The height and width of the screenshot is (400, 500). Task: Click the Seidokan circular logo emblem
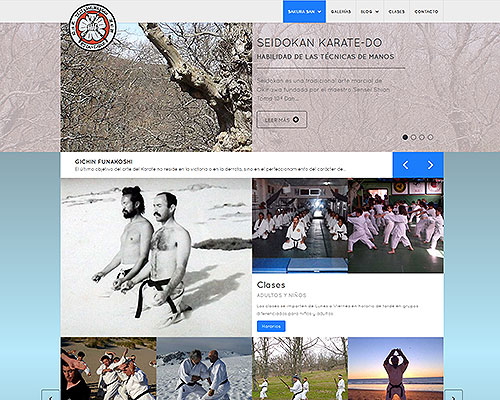pos(92,27)
